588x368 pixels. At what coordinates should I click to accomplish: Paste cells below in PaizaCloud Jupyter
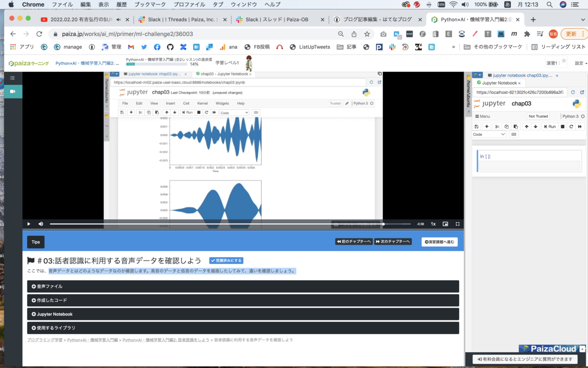515,126
